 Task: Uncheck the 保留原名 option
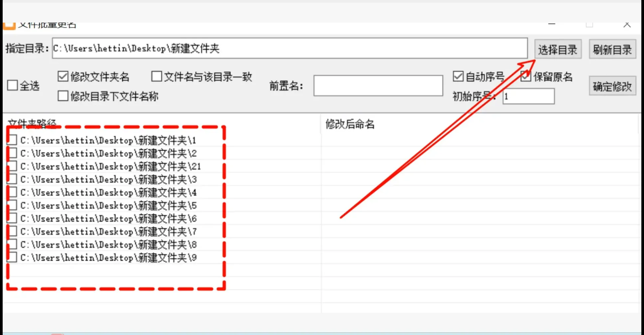pyautogui.click(x=525, y=76)
